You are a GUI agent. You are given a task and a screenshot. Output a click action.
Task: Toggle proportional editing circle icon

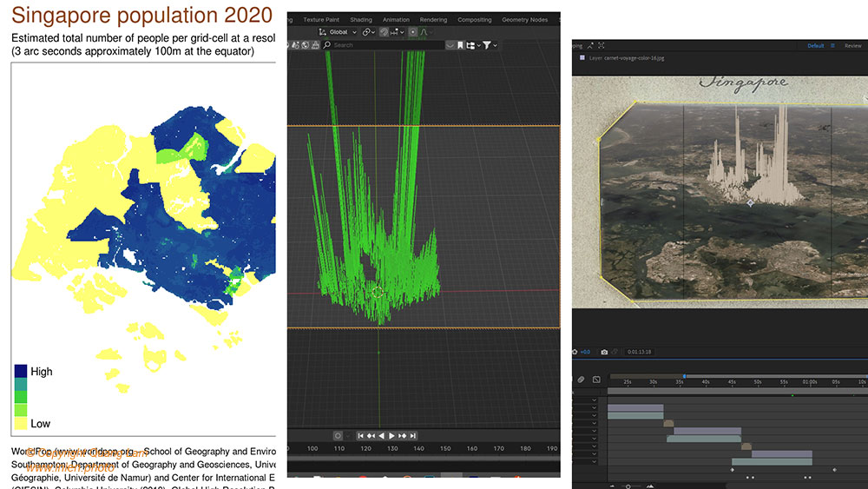(412, 32)
